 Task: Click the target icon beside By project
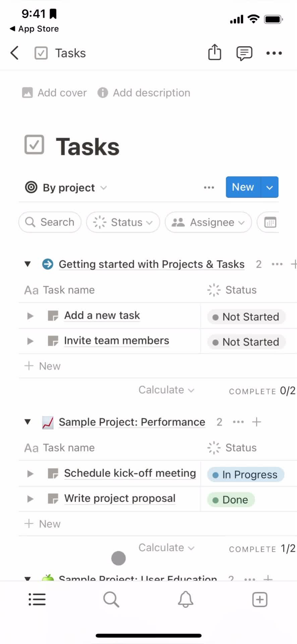point(31,187)
